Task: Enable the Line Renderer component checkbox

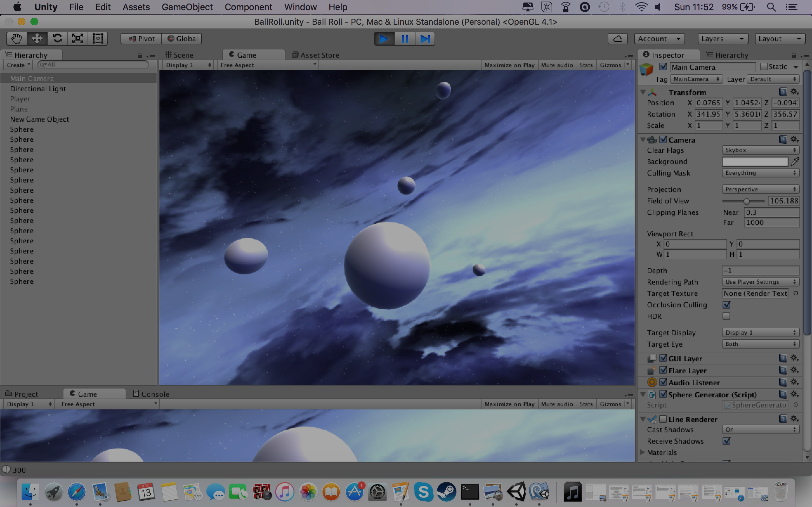Action: [x=663, y=419]
